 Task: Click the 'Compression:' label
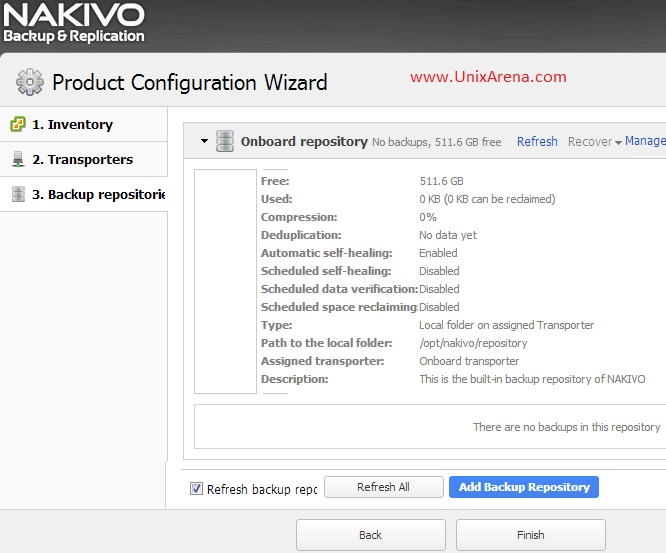(299, 217)
